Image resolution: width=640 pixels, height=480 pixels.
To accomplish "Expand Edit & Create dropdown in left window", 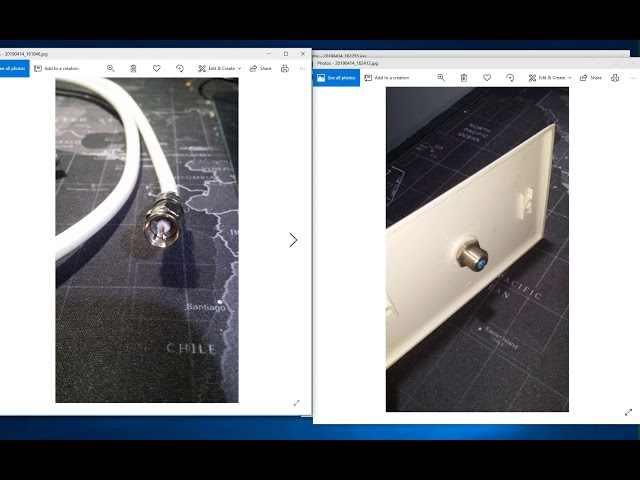I will (x=220, y=69).
